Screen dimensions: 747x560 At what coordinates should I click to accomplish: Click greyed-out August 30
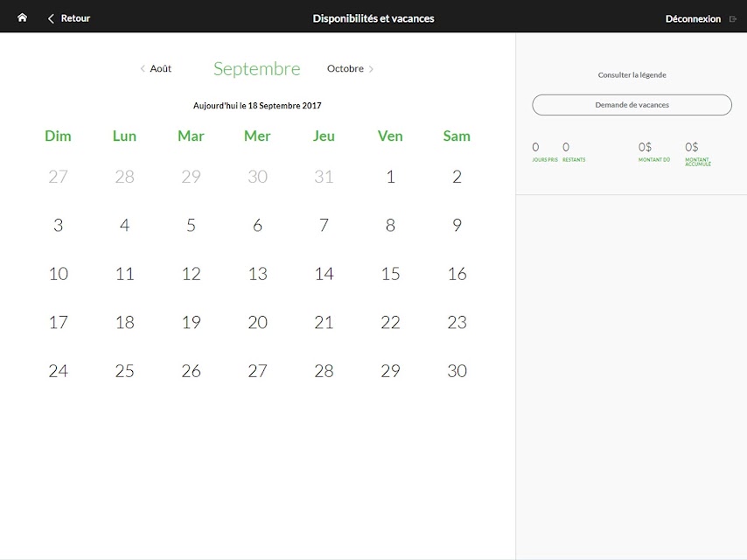[x=257, y=177]
